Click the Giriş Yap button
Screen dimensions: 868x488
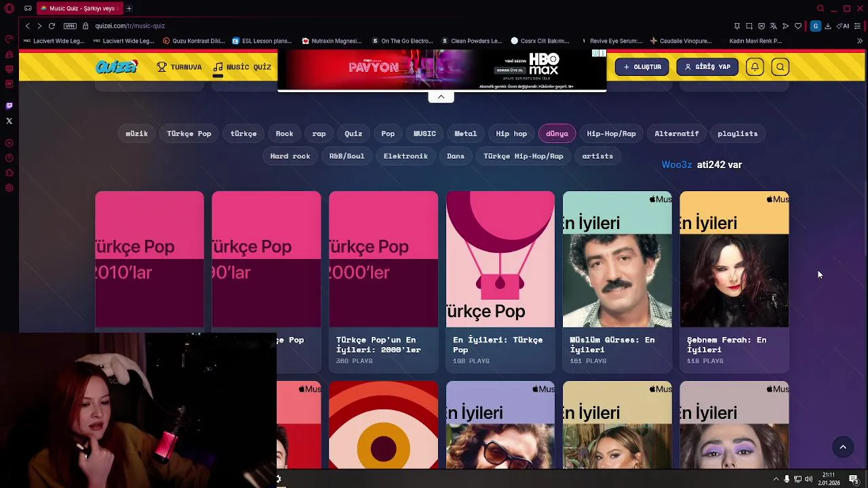(707, 66)
